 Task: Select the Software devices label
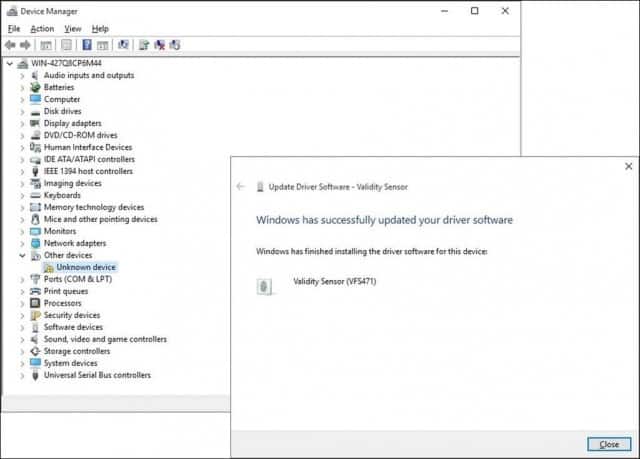73,327
